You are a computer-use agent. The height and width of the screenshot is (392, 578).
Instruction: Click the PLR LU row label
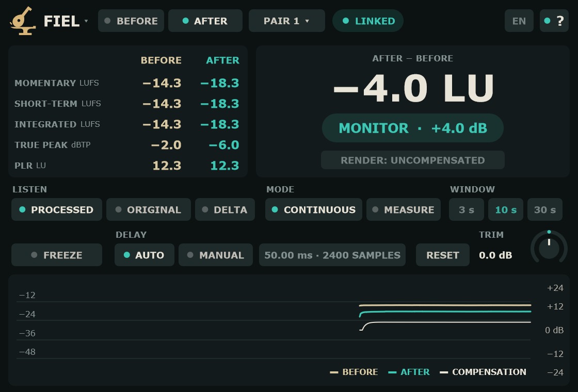[x=30, y=166]
